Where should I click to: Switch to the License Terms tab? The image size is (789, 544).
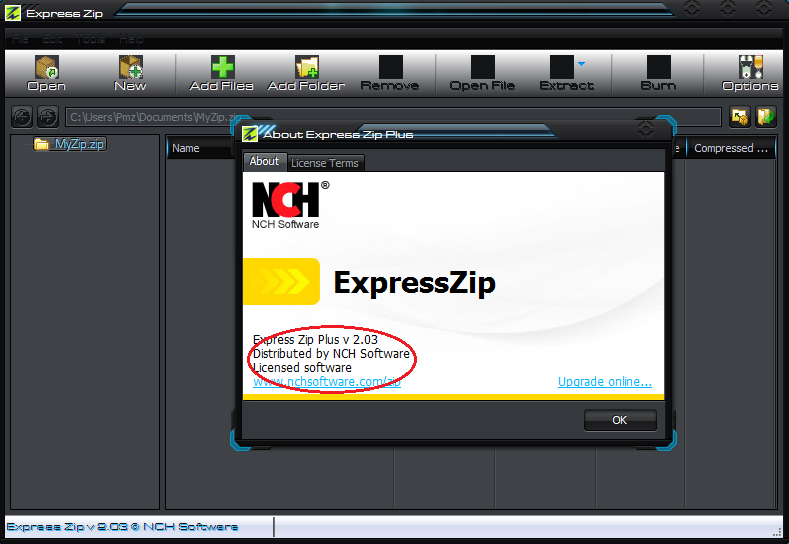pyautogui.click(x=325, y=163)
